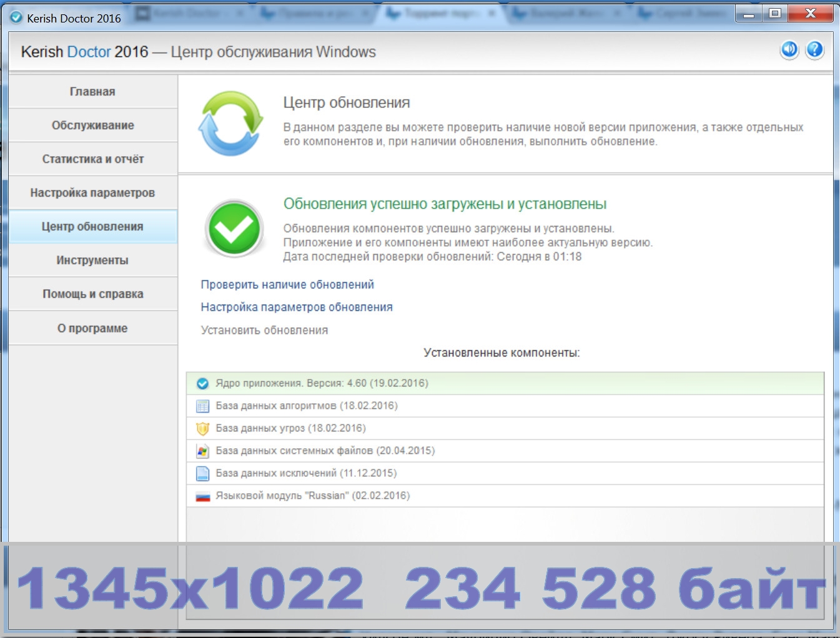The width and height of the screenshot is (840, 638).
Task: Click Проверить наличие обновлений link
Action: 287,285
